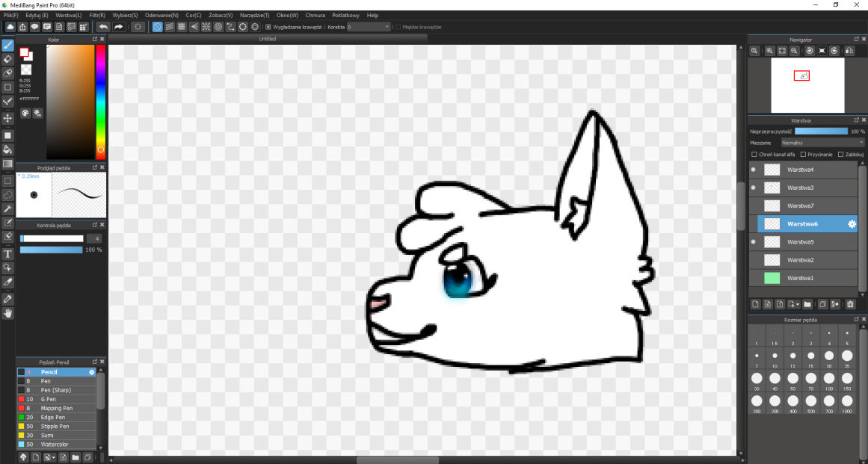This screenshot has width=868, height=464.
Task: Open the Filtr(R) menu
Action: pyautogui.click(x=96, y=16)
